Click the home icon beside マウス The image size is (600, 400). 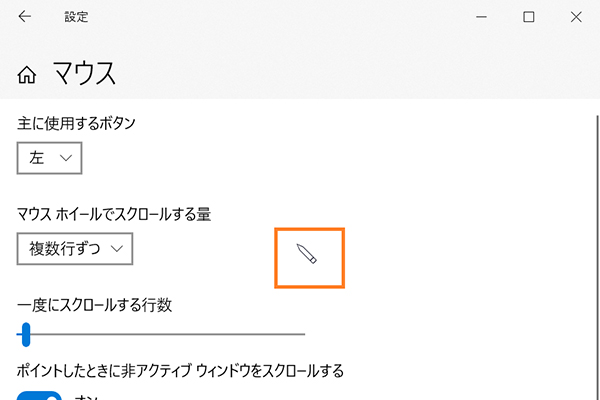click(x=27, y=74)
